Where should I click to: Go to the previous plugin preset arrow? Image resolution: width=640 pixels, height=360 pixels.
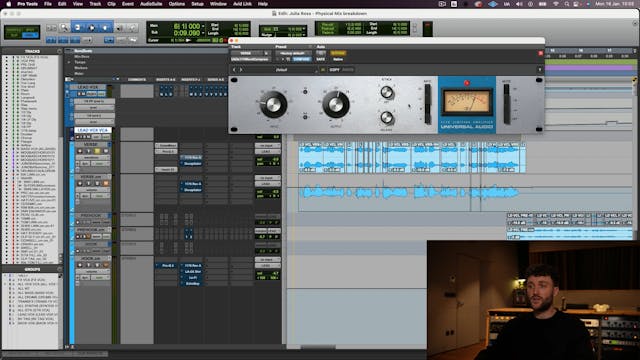234,70
